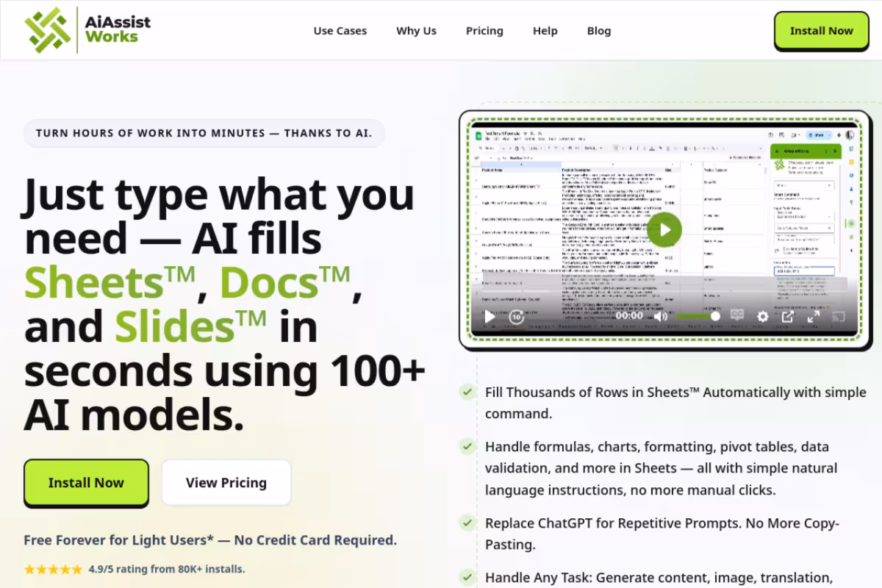Image resolution: width=882 pixels, height=588 pixels.
Task: Rewind 10 seconds in the video
Action: (517, 316)
